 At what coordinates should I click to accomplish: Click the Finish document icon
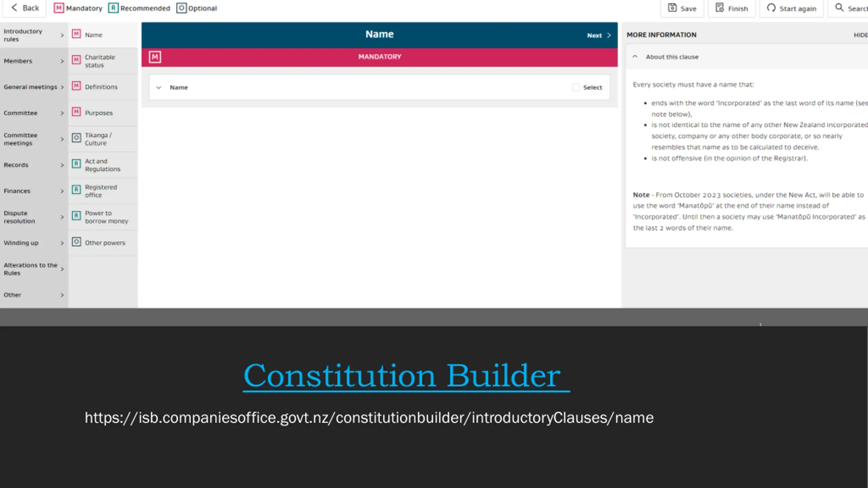point(720,8)
